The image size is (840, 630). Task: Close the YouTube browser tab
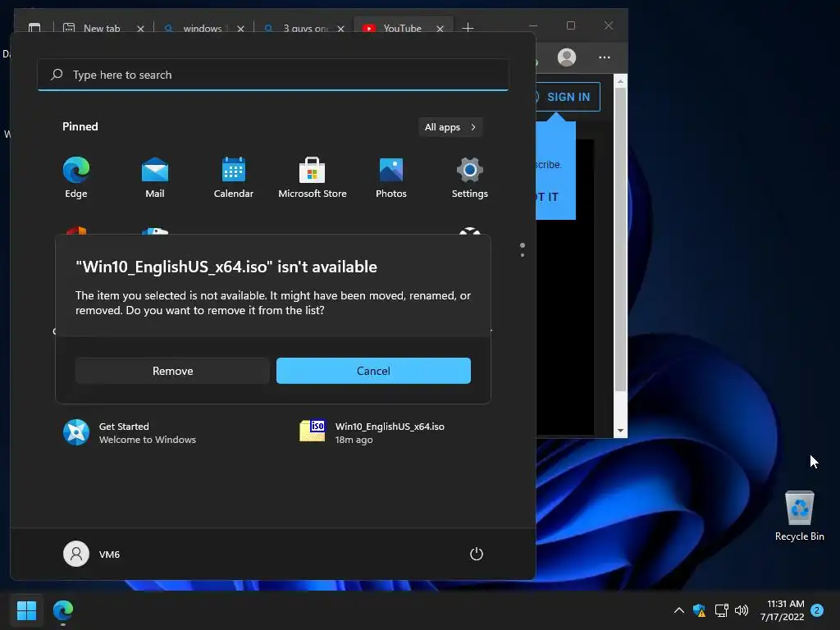click(440, 29)
